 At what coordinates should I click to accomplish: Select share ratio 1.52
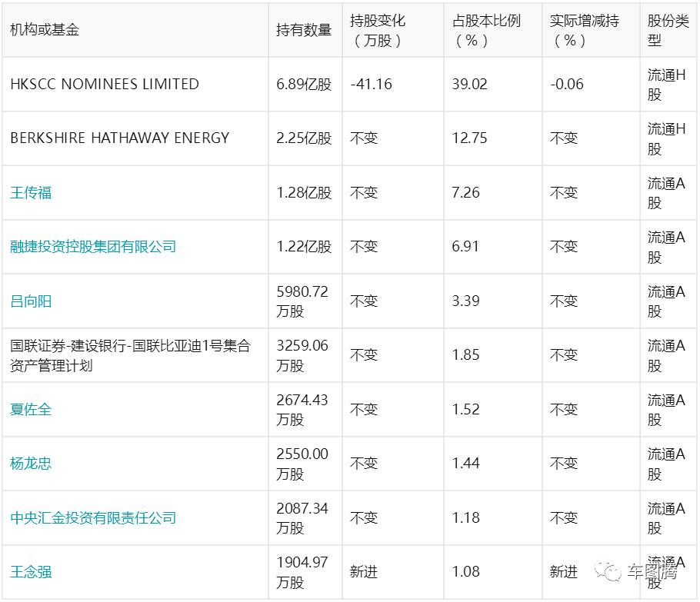click(465, 409)
